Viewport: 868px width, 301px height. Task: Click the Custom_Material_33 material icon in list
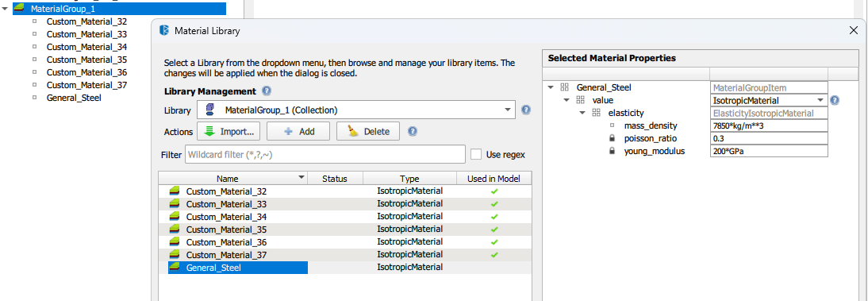(x=175, y=204)
